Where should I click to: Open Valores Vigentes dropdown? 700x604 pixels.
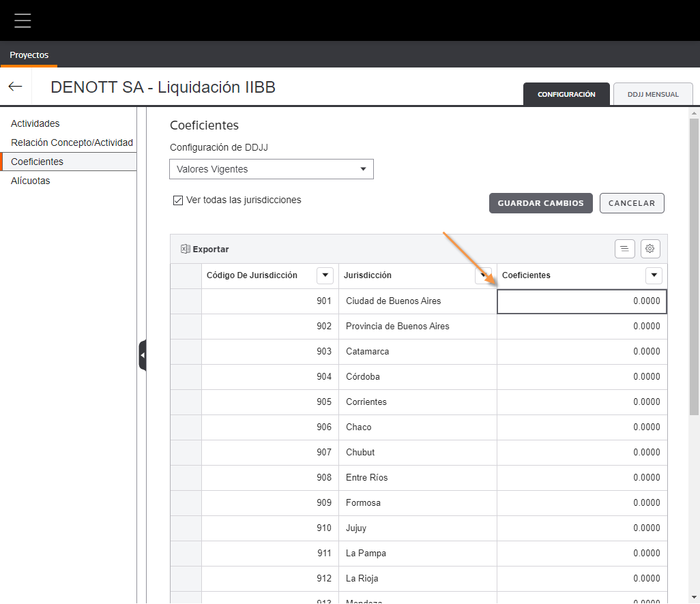tap(272, 169)
